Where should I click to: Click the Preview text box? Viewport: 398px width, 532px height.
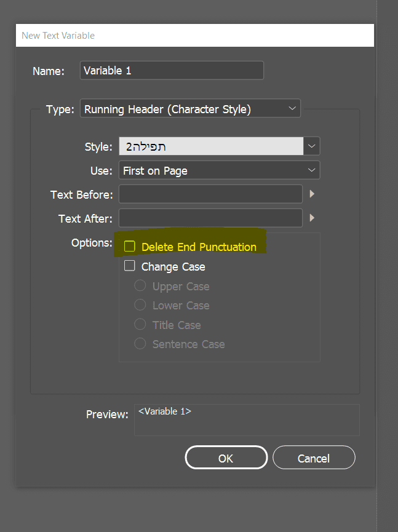tap(246, 419)
